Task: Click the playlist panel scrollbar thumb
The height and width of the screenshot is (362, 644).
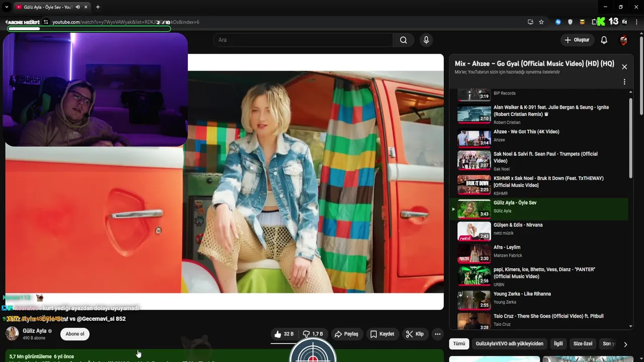Action: 631,137
